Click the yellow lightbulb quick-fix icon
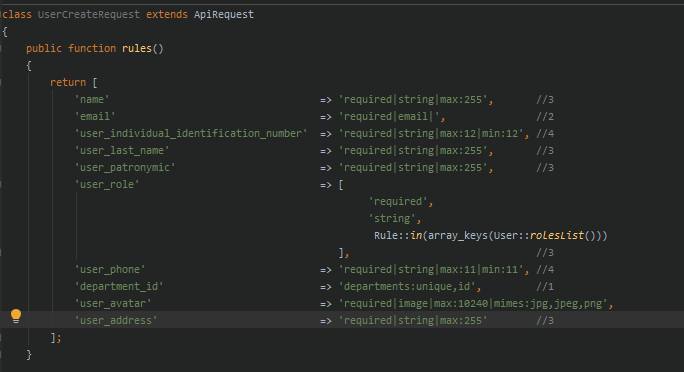Image resolution: width=684 pixels, height=372 pixels. [16, 316]
